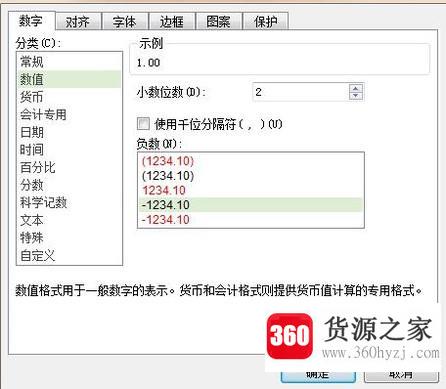Select 常规 in the category list
The width and height of the screenshot is (446, 389).
(69, 62)
